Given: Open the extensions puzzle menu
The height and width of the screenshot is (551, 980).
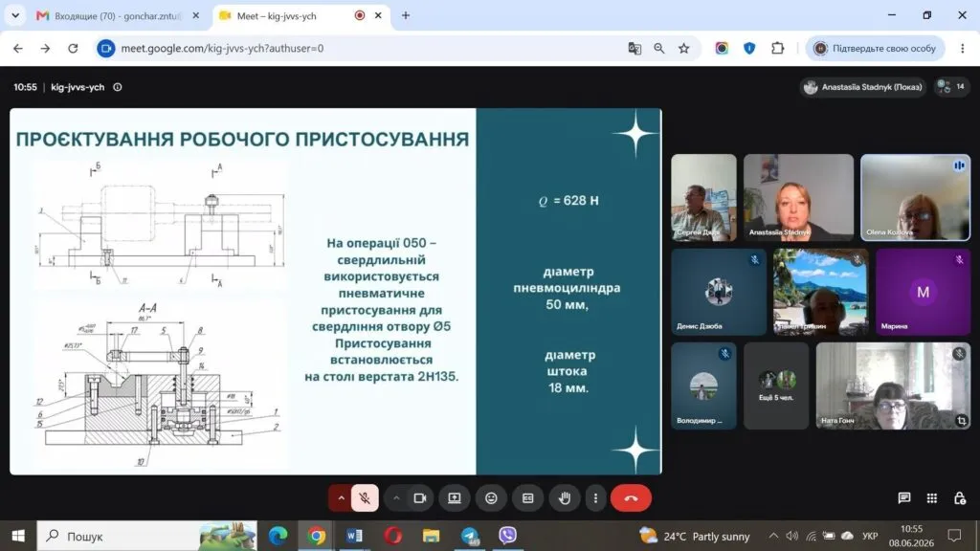Looking at the screenshot, I should click(777, 48).
